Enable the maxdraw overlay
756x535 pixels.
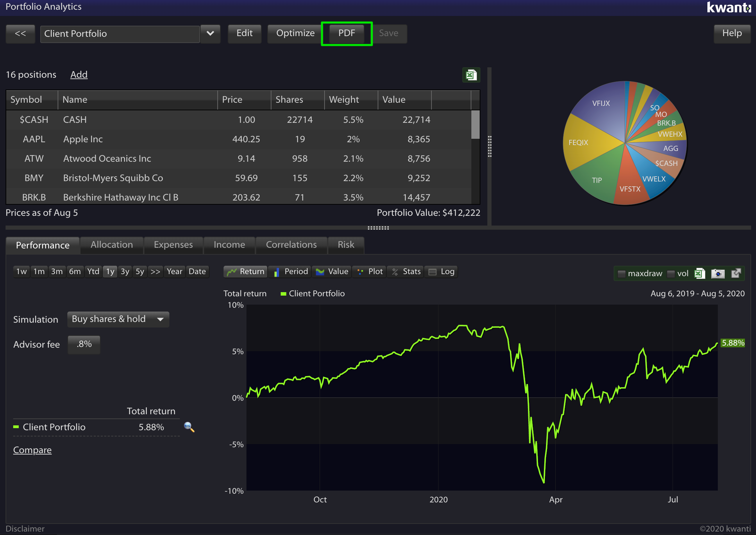pos(622,273)
